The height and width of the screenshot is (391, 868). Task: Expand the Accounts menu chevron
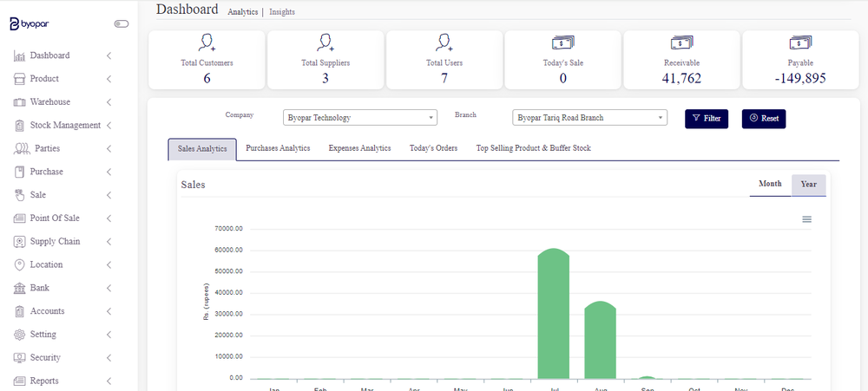[109, 311]
